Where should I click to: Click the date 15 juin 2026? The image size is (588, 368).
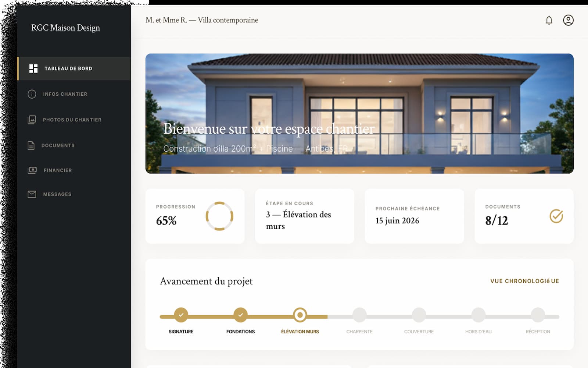(x=397, y=221)
